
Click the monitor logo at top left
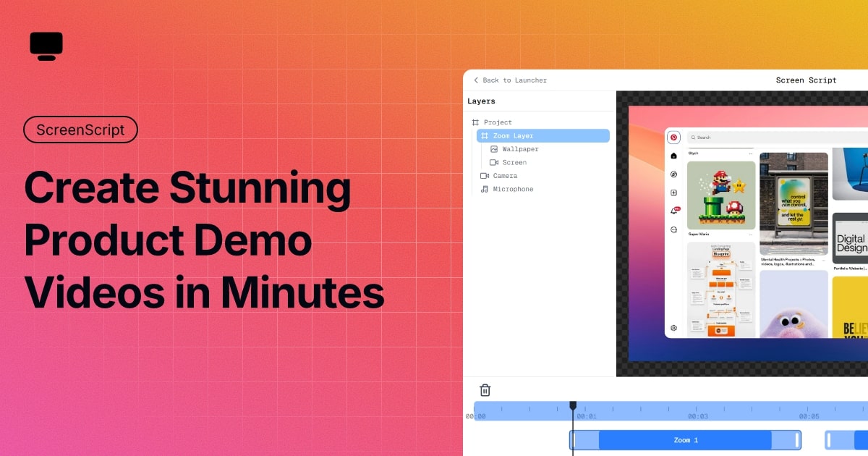tap(46, 46)
